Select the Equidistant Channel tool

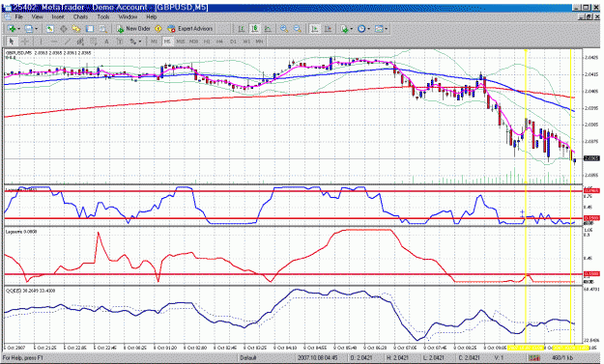80,42
